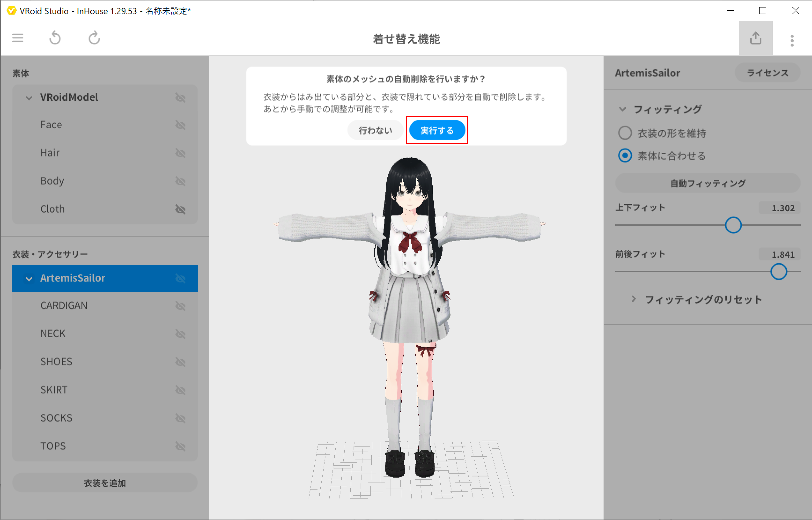Collapse the ArtemisSailor tree chevron
812x520 pixels.
(29, 279)
